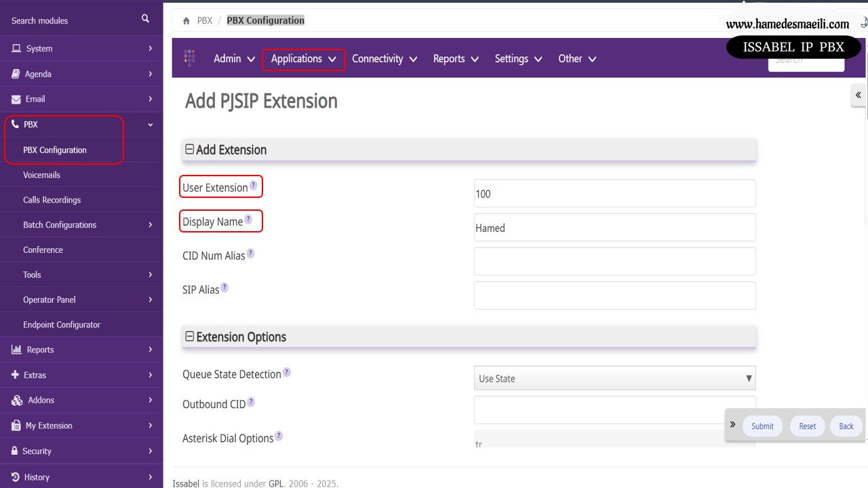Click help icon beside CID Num Alias
This screenshot has height=488, width=868.
(250, 253)
